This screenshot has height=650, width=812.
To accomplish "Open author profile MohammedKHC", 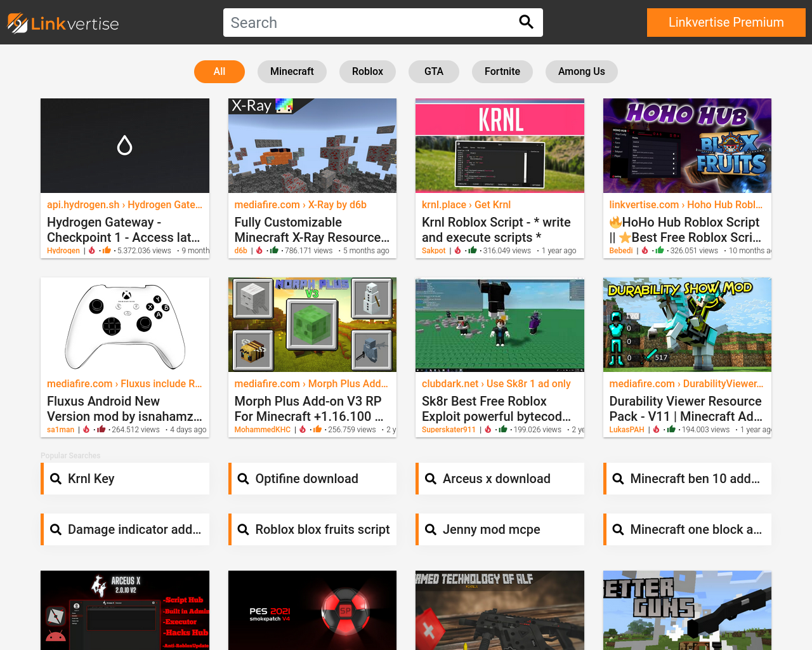I will tap(263, 430).
